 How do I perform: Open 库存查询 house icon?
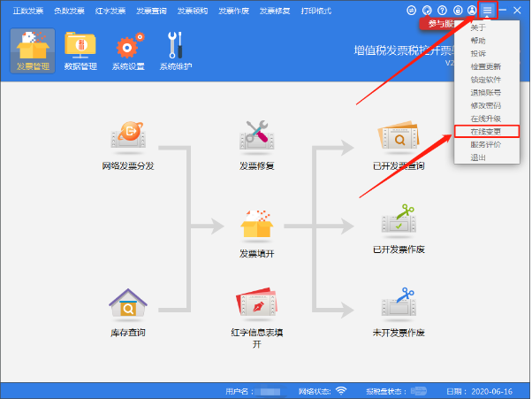128,303
